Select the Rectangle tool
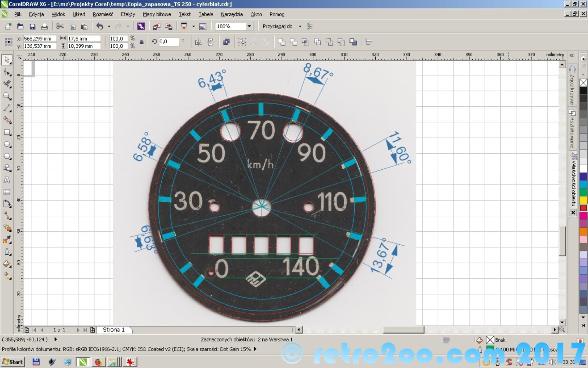Viewport: 588px width, 368px height. [x=7, y=132]
